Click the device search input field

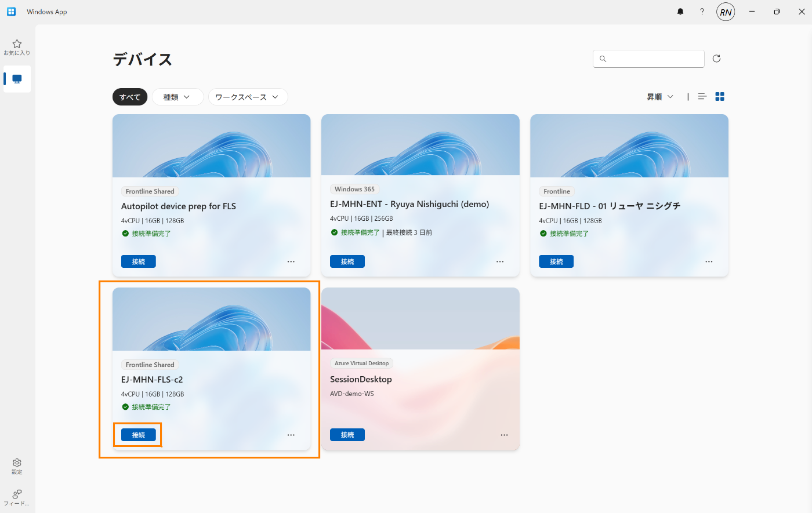648,59
